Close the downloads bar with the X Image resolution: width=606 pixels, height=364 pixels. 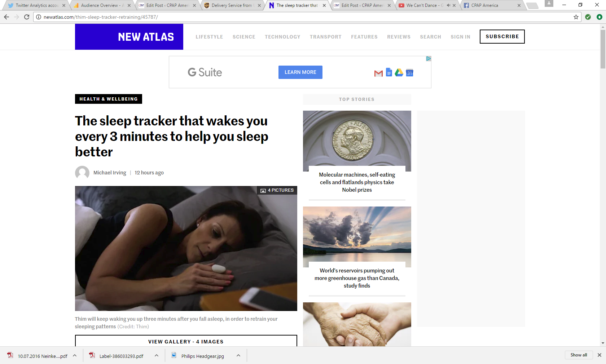(x=600, y=355)
